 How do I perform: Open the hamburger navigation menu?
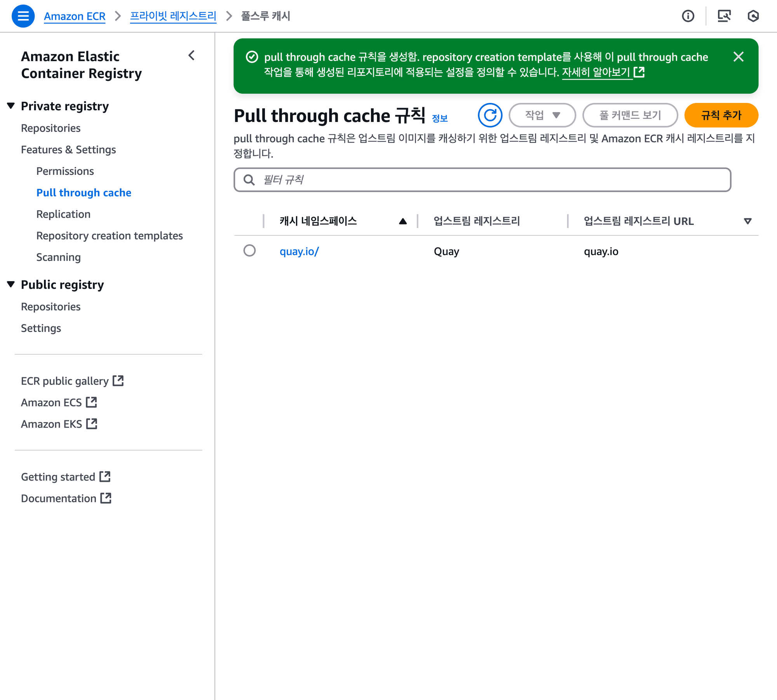coord(23,16)
